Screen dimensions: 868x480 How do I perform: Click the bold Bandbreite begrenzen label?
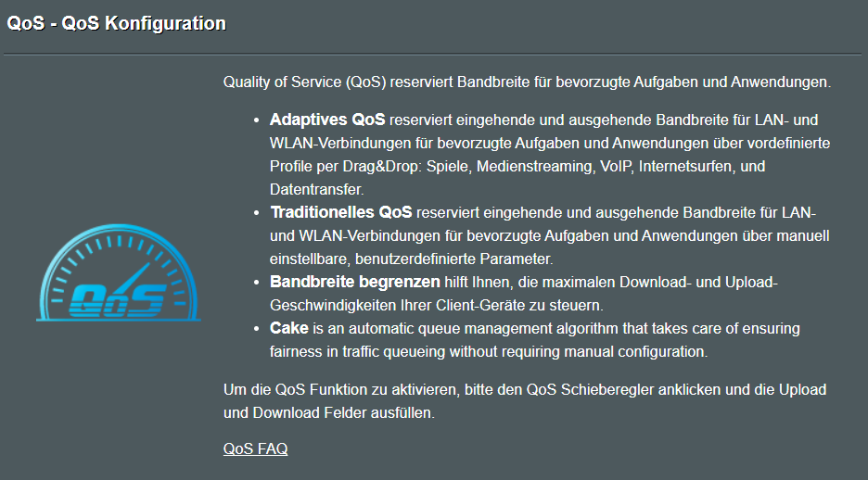click(x=355, y=282)
